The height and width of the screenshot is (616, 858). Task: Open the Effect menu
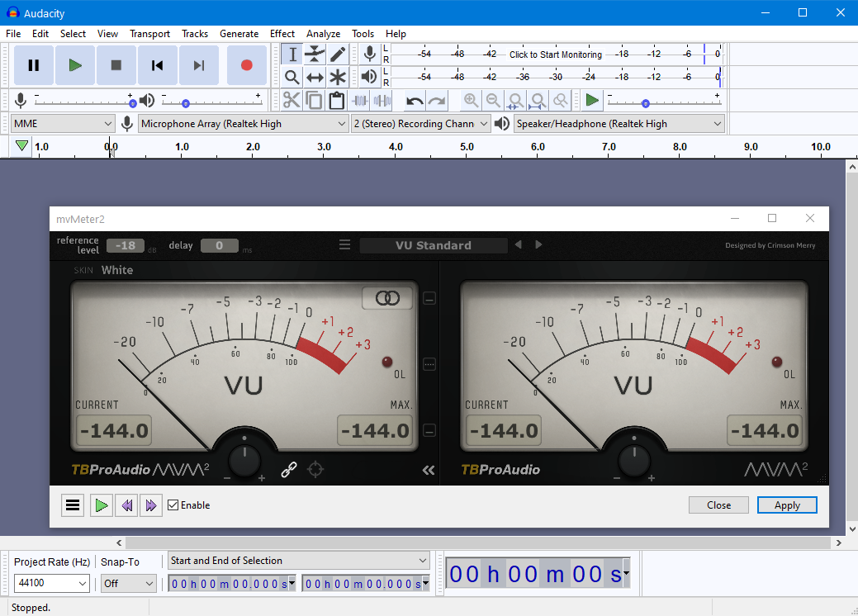click(282, 33)
